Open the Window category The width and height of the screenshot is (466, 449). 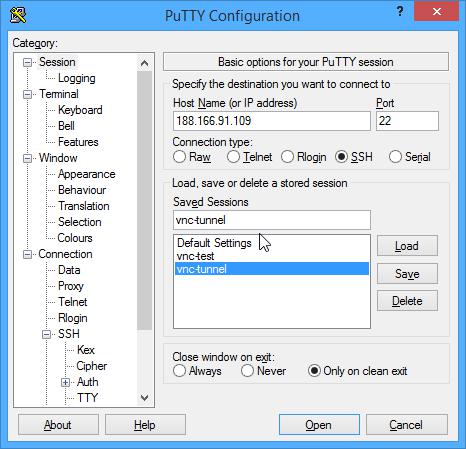(58, 158)
